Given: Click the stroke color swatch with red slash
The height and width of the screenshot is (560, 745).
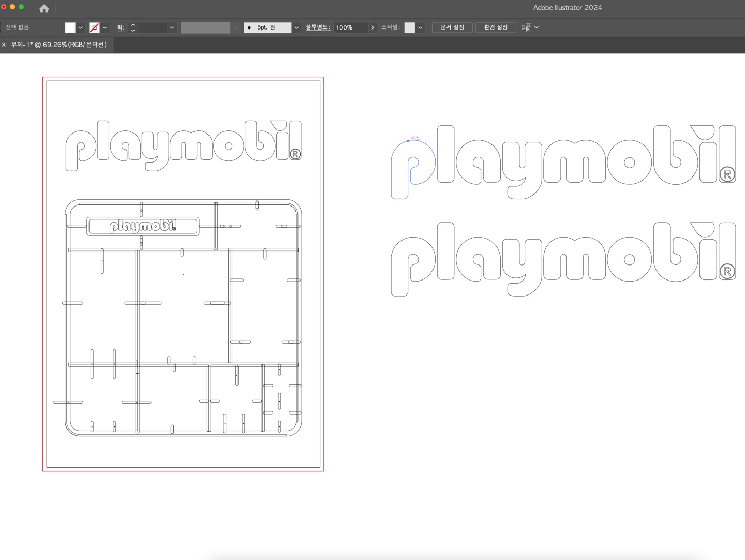Looking at the screenshot, I should (94, 27).
